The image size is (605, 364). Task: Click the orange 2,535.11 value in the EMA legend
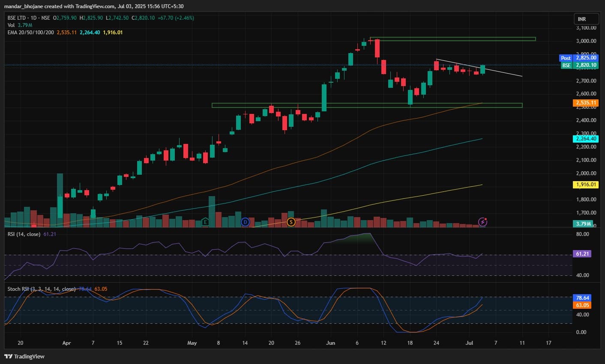[x=67, y=33]
